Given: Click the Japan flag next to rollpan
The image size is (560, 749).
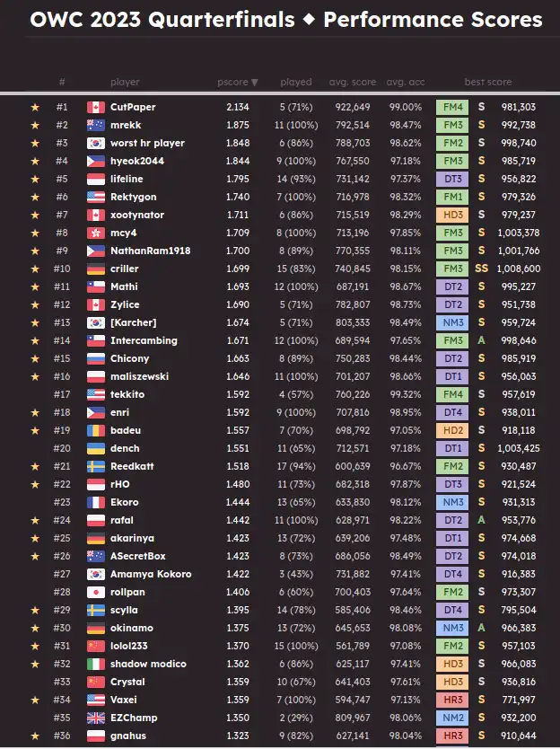Looking at the screenshot, I should [95, 593].
